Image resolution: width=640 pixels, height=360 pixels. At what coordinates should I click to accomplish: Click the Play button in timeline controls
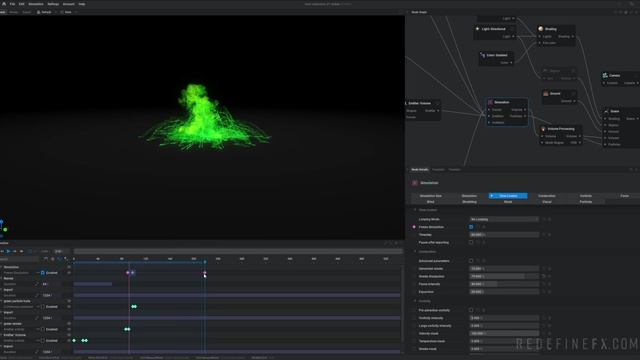[x=8, y=251]
